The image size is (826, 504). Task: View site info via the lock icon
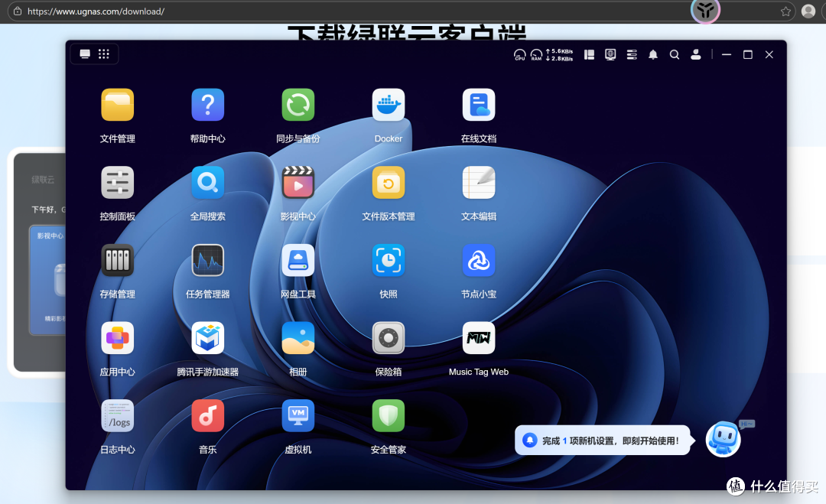(x=18, y=11)
